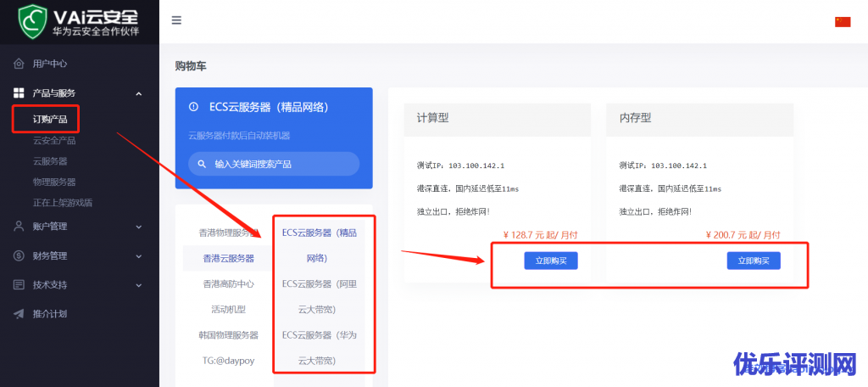Click the VAi云安全 shield logo
Viewport: 868px width, 387px height.
(x=32, y=21)
